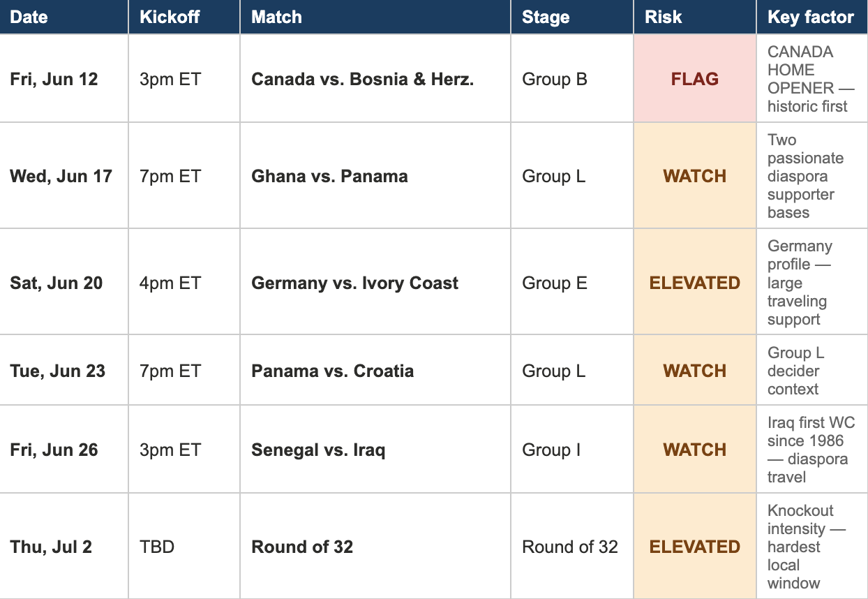The image size is (868, 599).
Task: Click the Group B stage cell
Action: point(572,79)
